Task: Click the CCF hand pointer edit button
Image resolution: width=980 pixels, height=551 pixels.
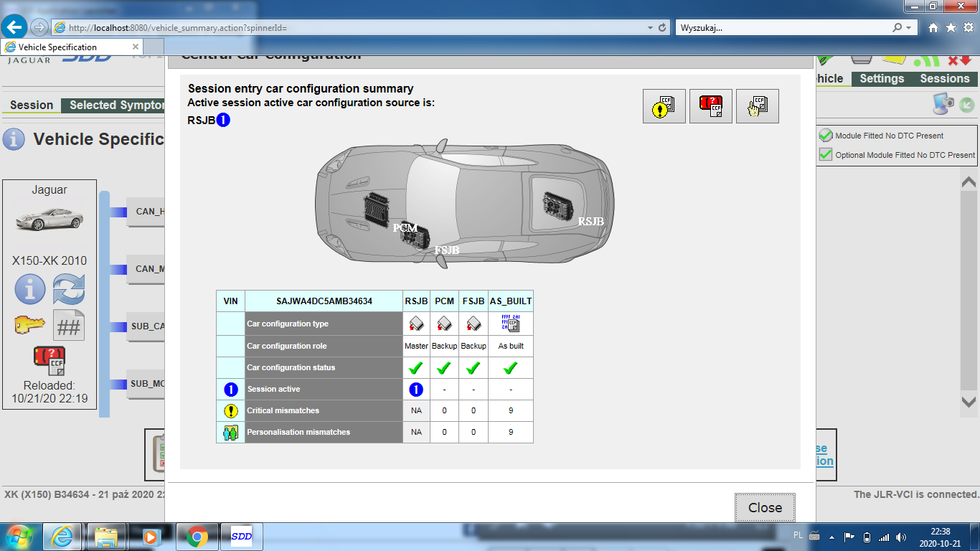Action: click(x=757, y=106)
